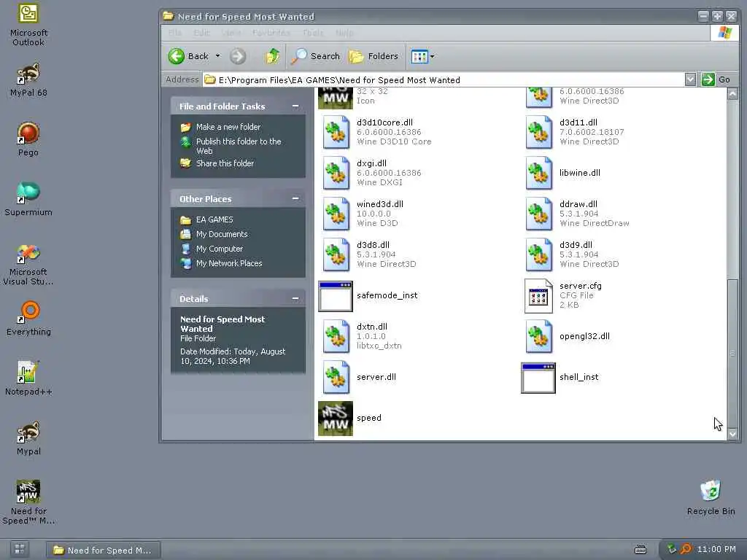The image size is (747, 560).
Task: Click the orange search tray icon
Action: click(686, 550)
